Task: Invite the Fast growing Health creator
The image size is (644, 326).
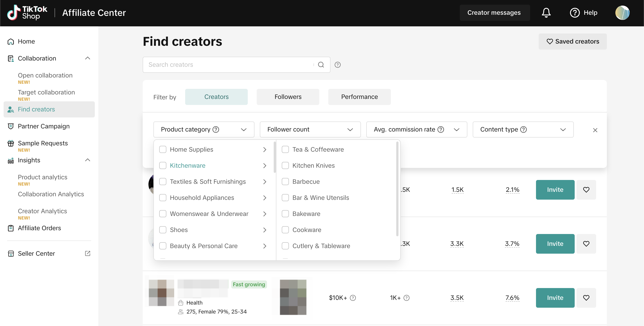Action: coord(555,298)
